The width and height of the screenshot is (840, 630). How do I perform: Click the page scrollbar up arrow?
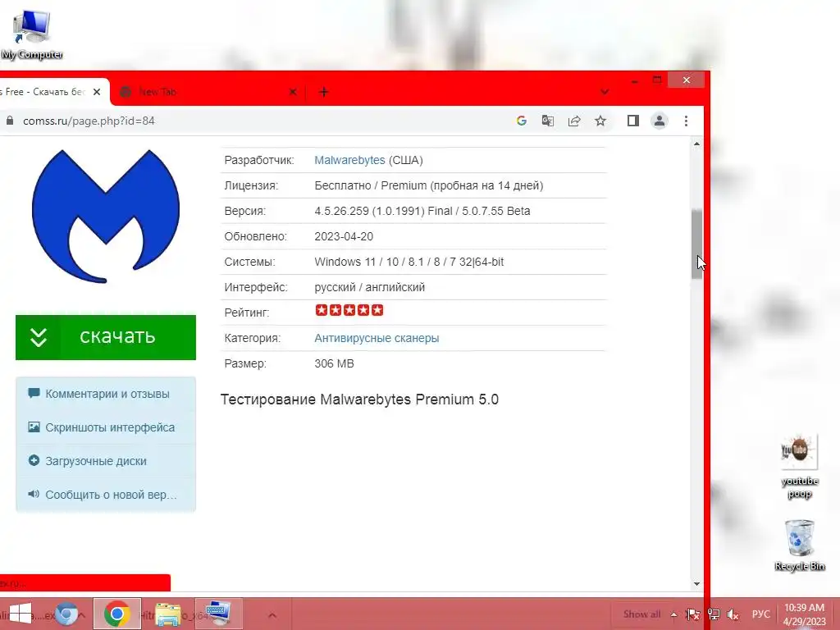[696, 144]
